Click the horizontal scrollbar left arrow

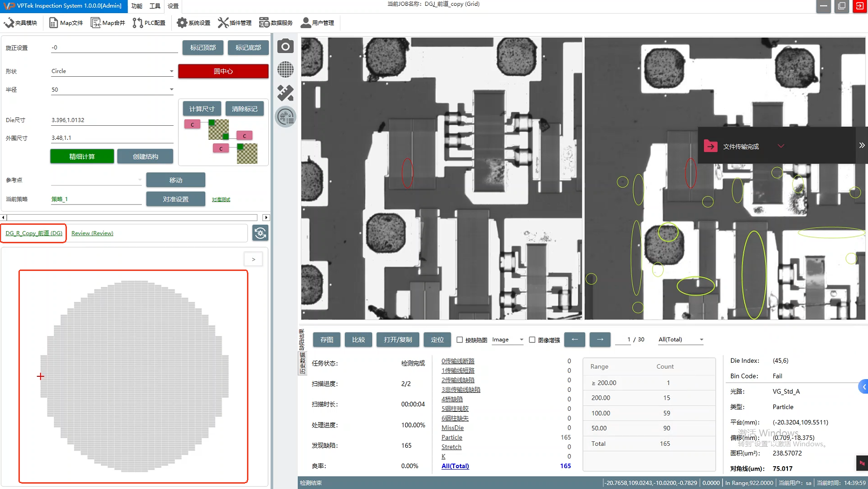[3, 218]
